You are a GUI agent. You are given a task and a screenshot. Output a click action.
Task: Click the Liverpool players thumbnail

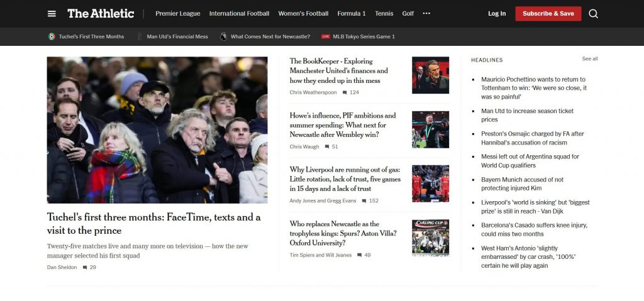[x=430, y=183]
